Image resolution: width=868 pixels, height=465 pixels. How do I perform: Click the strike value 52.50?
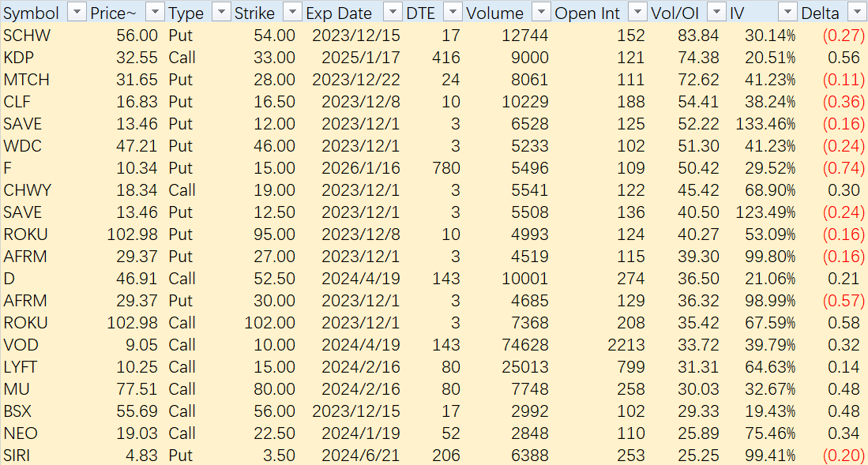click(275, 279)
